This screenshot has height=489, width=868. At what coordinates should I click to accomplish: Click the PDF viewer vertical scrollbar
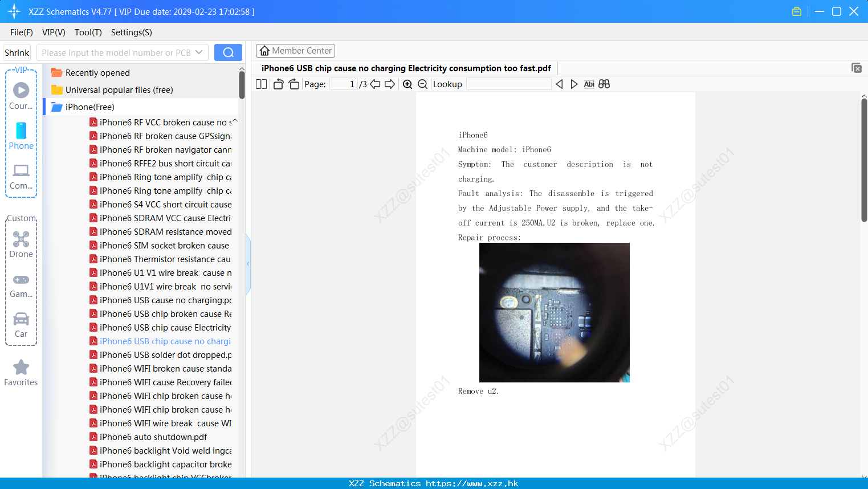coord(864,160)
